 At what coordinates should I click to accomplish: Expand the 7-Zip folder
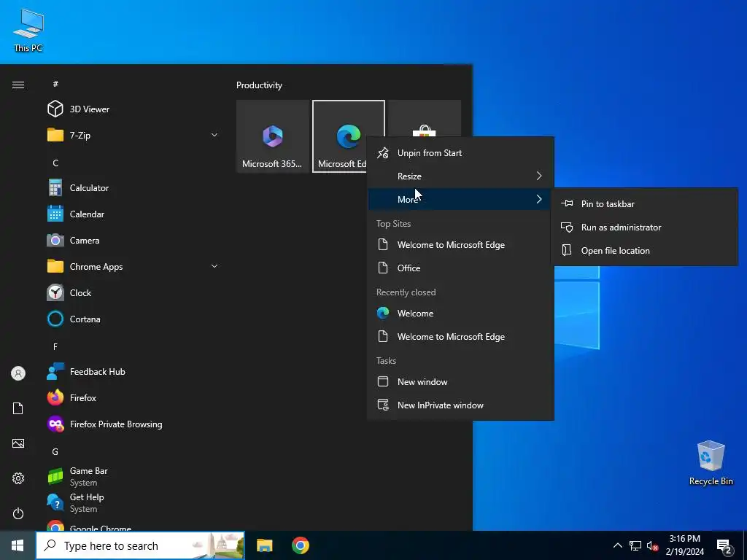click(214, 135)
